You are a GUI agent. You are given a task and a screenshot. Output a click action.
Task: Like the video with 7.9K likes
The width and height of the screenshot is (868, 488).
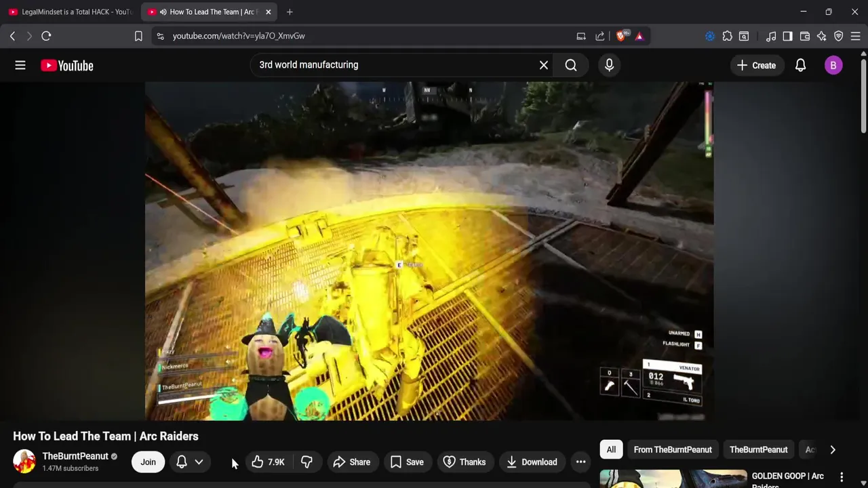click(268, 462)
